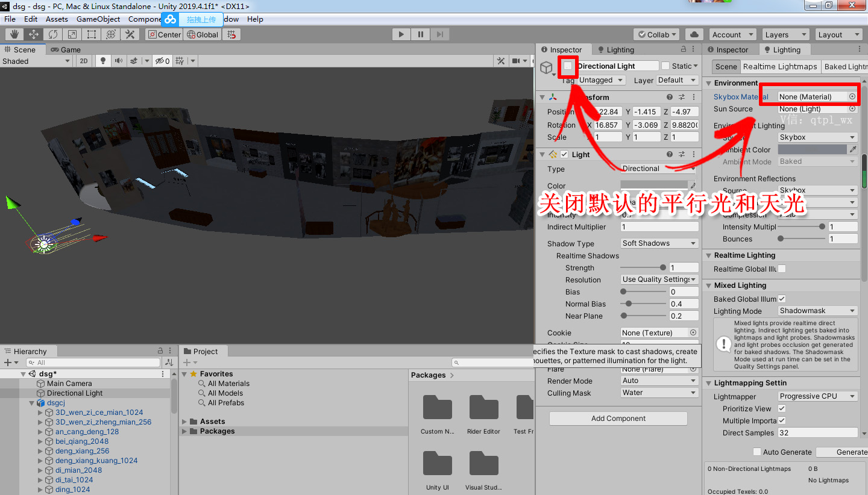Screen dimensions: 868x495
Task: Open custom editor tools in main toolbar
Action: 130,34
